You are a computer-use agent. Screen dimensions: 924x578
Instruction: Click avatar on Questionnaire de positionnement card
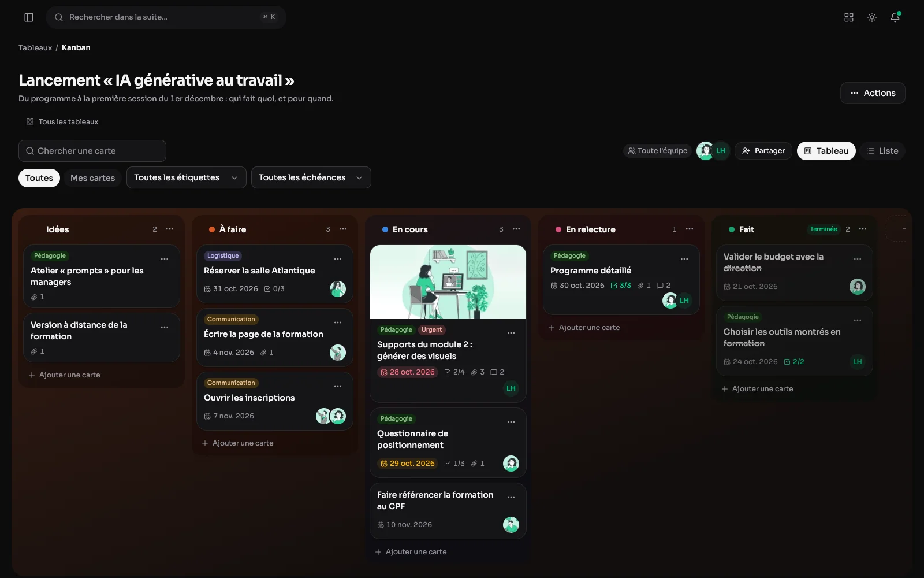(x=511, y=464)
